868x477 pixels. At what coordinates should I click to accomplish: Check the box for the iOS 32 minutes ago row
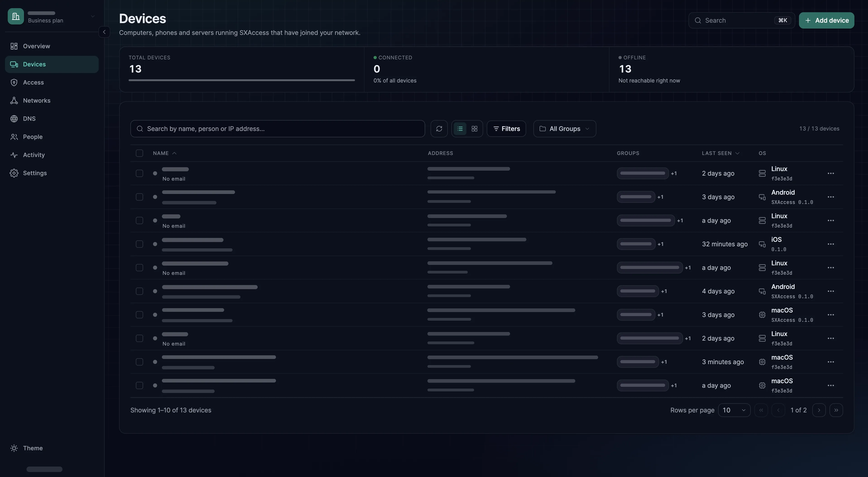(x=139, y=244)
